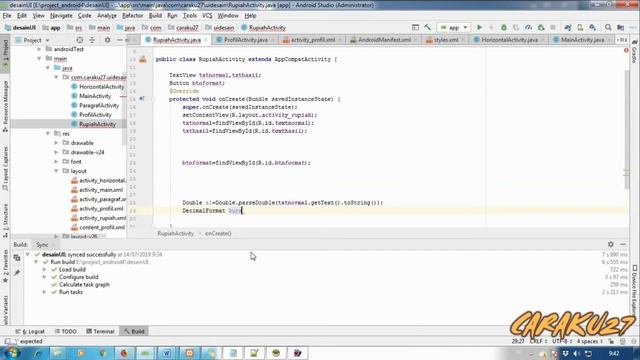Click the Attach debugger to process icon
Viewport: 640px width, 360px height.
click(x=541, y=27)
